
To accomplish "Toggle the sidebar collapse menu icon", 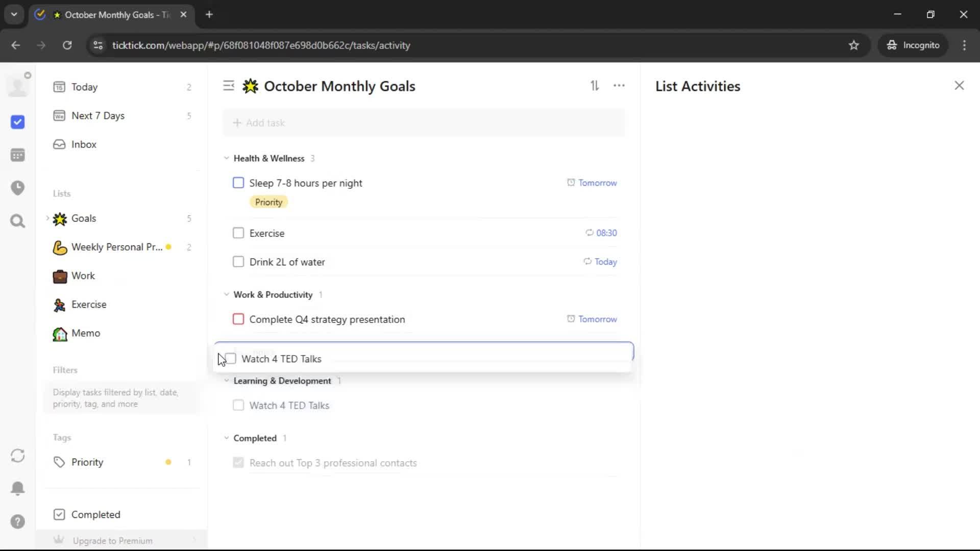I will (x=228, y=86).
